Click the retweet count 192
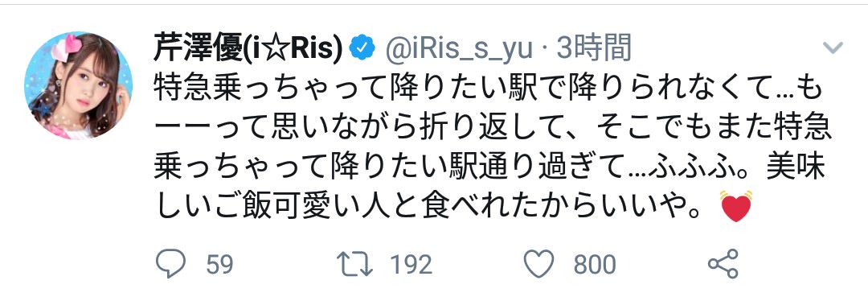868x297 pixels. point(411,265)
